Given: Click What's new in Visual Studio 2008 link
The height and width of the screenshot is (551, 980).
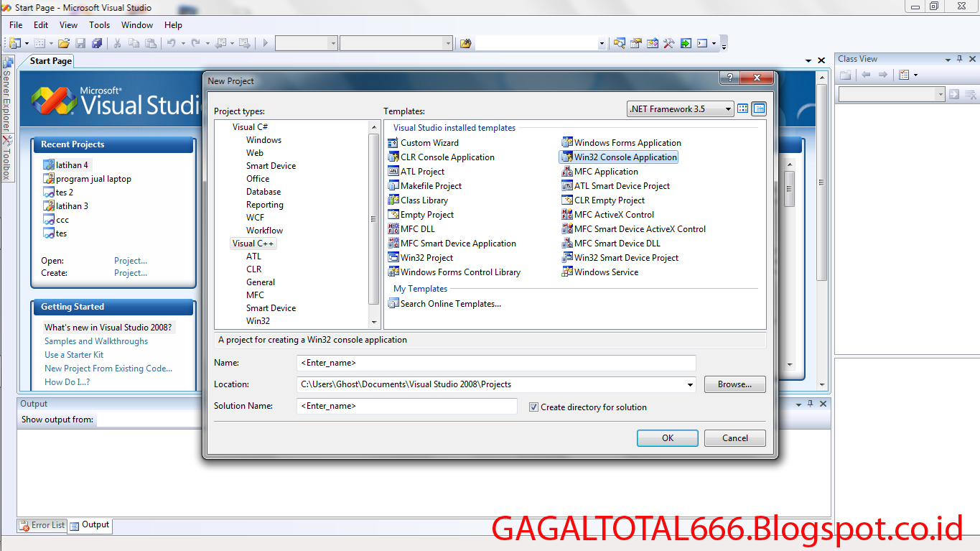Looking at the screenshot, I should click(x=108, y=328).
